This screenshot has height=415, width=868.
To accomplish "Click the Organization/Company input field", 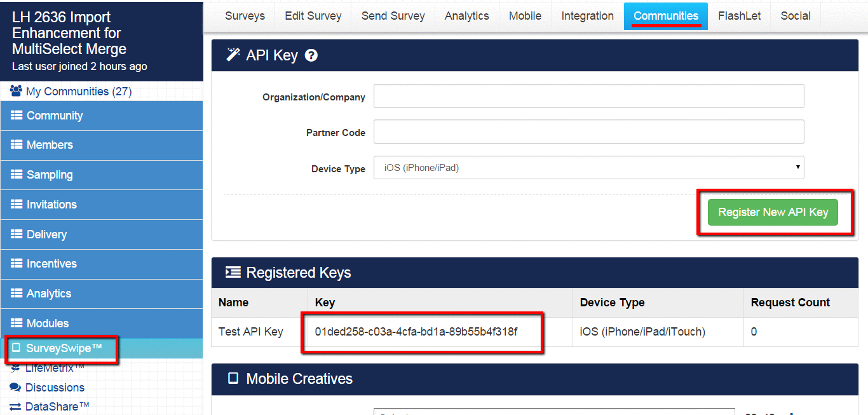I will point(588,96).
